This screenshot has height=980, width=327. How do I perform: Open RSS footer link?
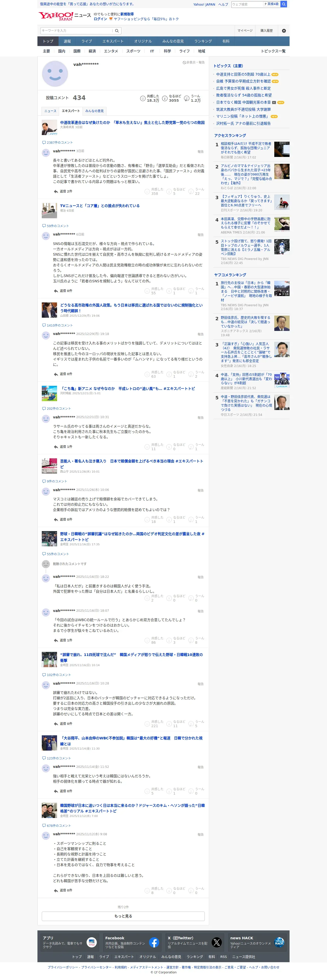[x=223, y=957]
